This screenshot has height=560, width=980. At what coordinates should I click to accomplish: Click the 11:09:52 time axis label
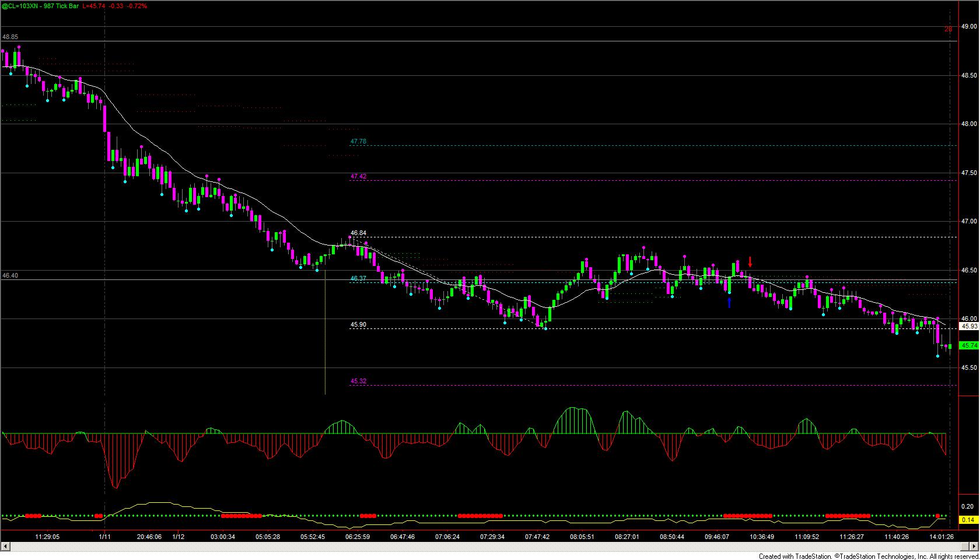(807, 537)
